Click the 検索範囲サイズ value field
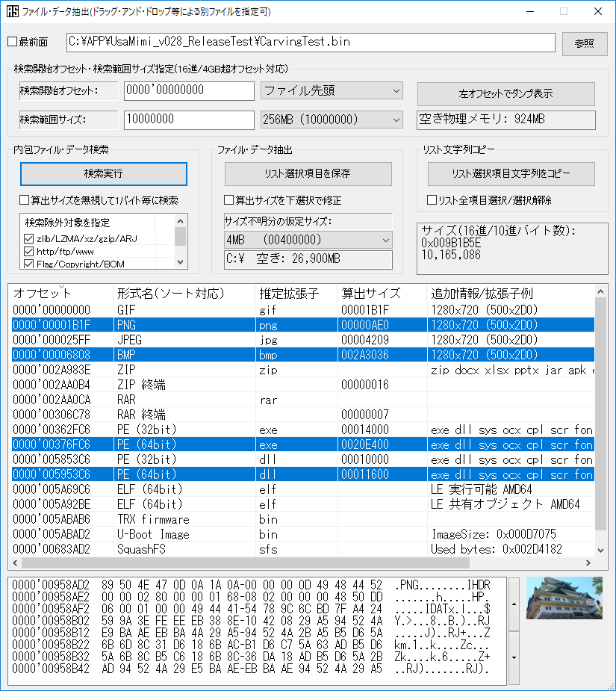The height and width of the screenshot is (691, 616). [189, 120]
